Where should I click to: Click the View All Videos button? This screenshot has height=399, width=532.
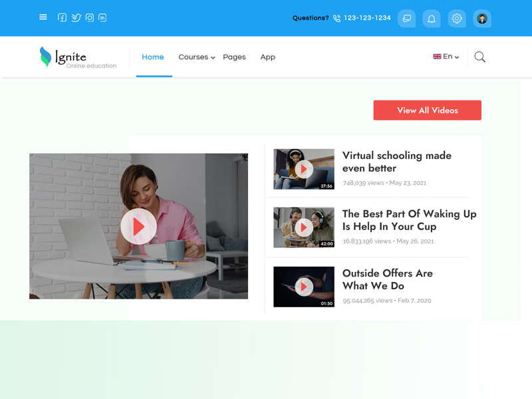click(x=427, y=110)
